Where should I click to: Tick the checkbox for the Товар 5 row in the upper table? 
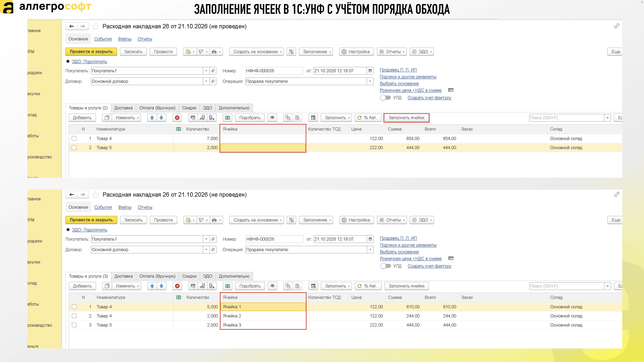[74, 148]
